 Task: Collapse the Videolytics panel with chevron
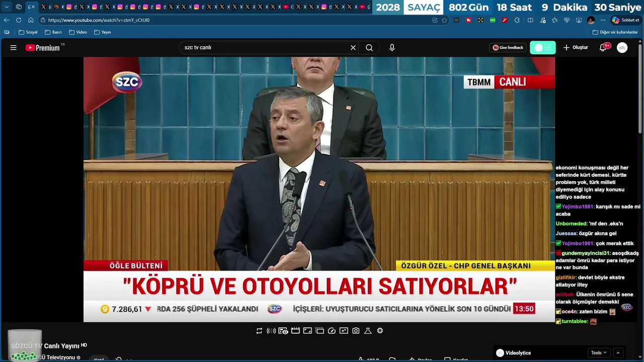(x=618, y=353)
